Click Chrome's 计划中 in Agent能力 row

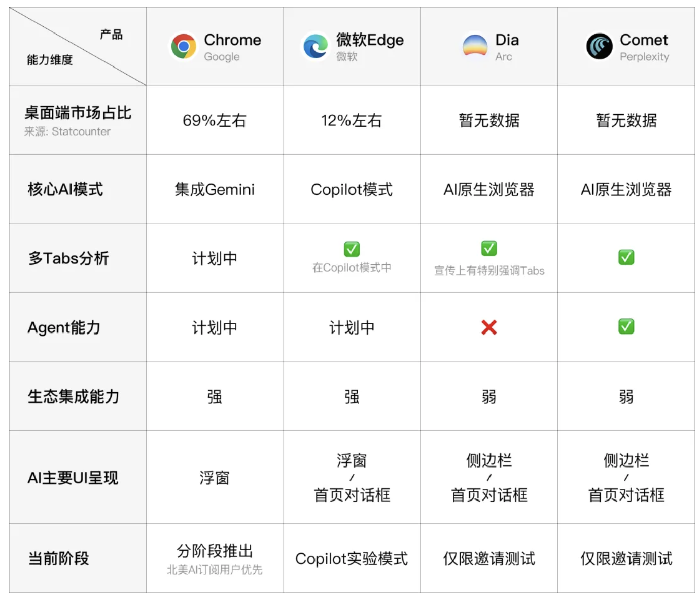pos(215,327)
